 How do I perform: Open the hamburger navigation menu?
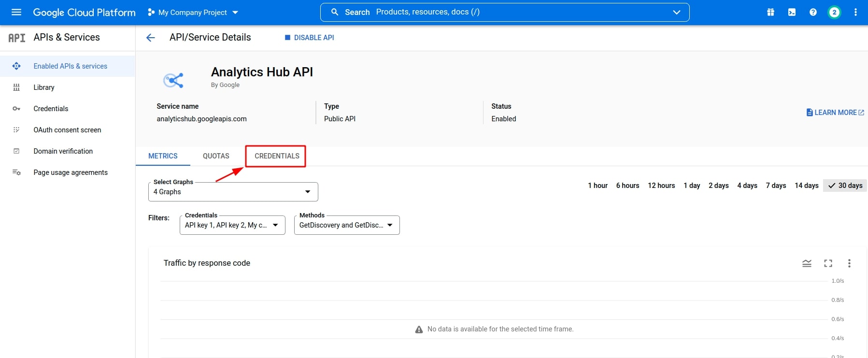(x=16, y=12)
